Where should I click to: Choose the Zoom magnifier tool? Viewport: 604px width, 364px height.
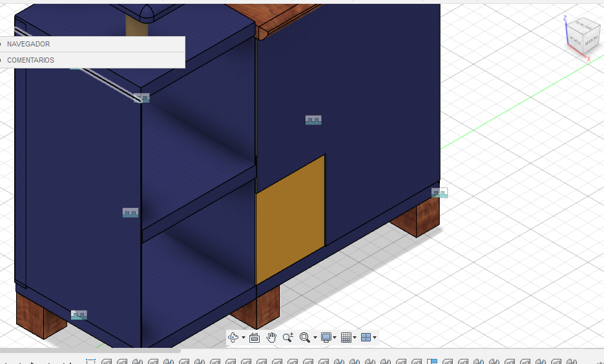287,338
